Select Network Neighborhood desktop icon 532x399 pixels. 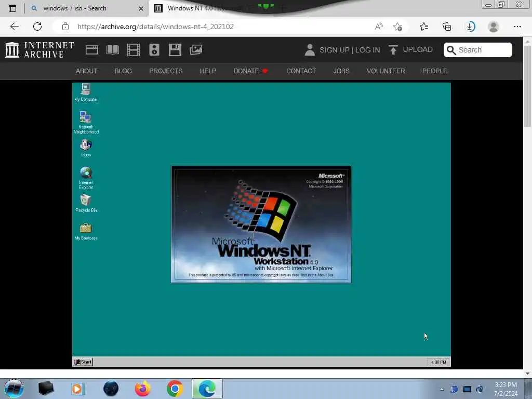tap(86, 123)
